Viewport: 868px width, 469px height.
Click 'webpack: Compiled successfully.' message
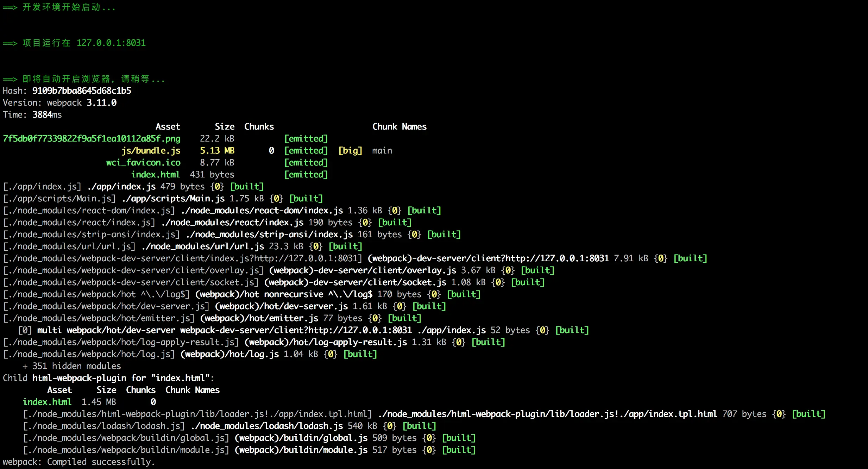[79, 462]
